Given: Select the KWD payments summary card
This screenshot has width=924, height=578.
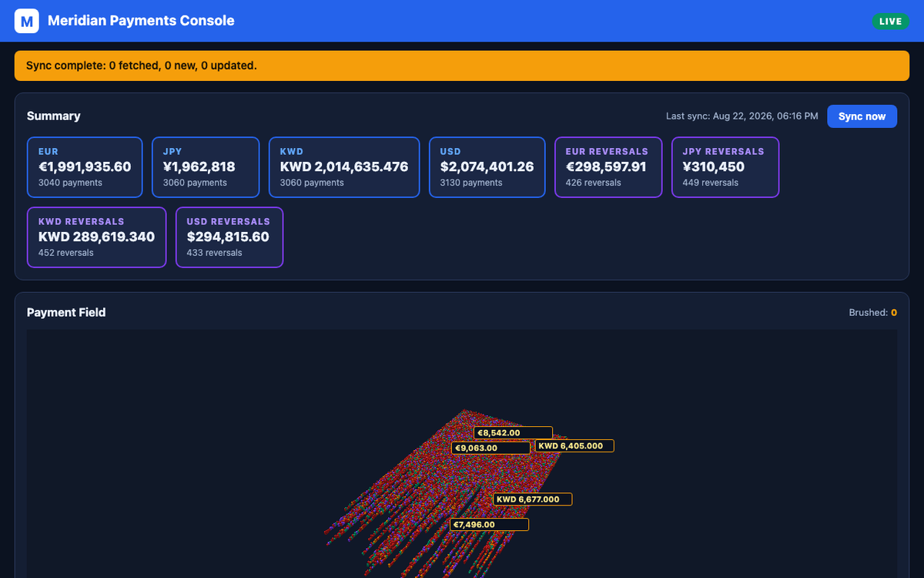Looking at the screenshot, I should pyautogui.click(x=344, y=167).
